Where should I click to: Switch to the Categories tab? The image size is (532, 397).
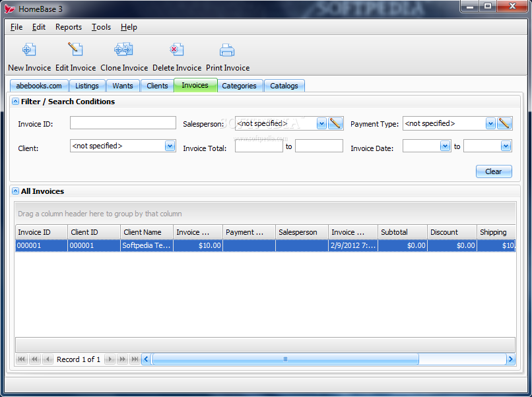pyautogui.click(x=239, y=86)
